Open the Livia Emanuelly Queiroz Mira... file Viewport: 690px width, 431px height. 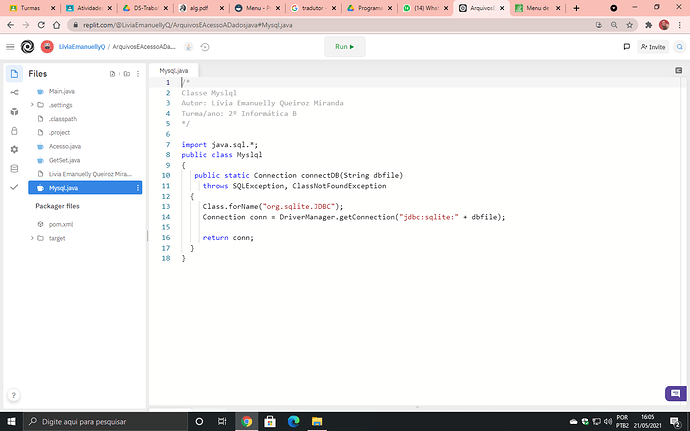(x=90, y=174)
